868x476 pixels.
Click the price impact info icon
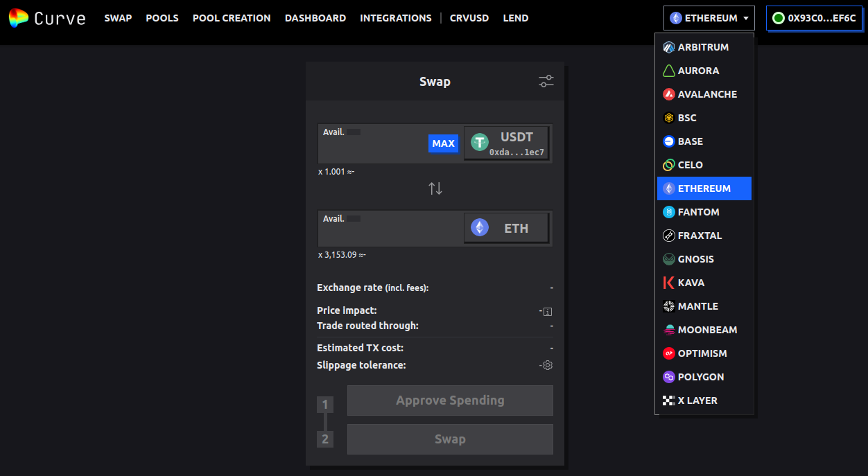click(x=548, y=311)
